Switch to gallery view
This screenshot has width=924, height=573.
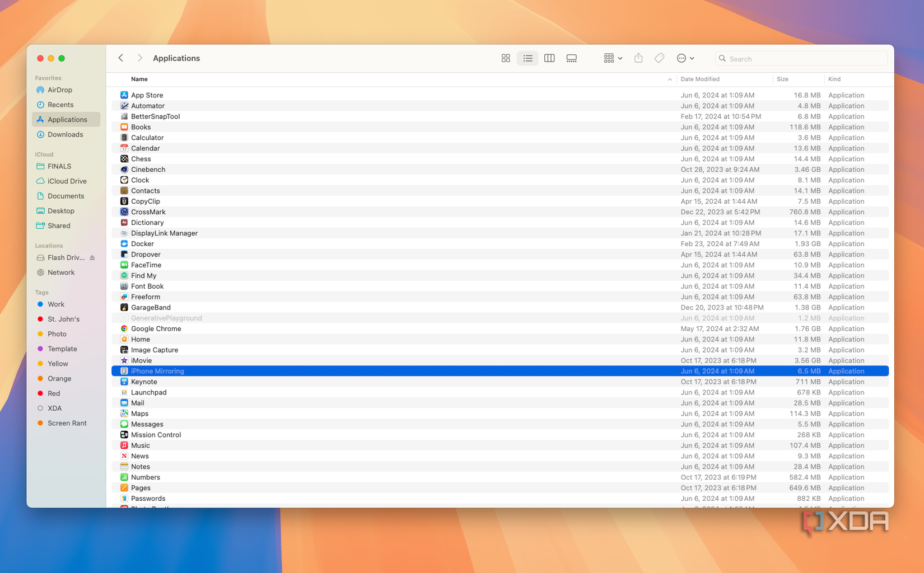[571, 58]
